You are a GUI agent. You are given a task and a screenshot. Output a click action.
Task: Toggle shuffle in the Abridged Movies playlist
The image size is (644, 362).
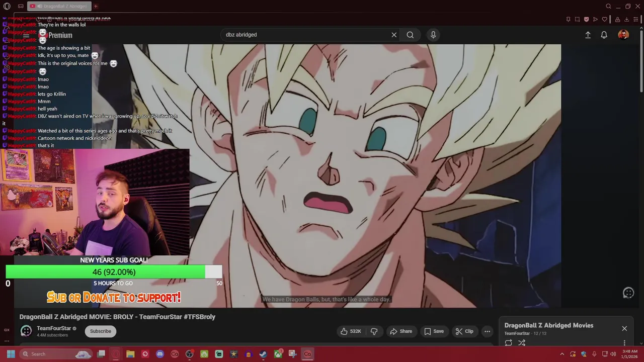pyautogui.click(x=522, y=343)
